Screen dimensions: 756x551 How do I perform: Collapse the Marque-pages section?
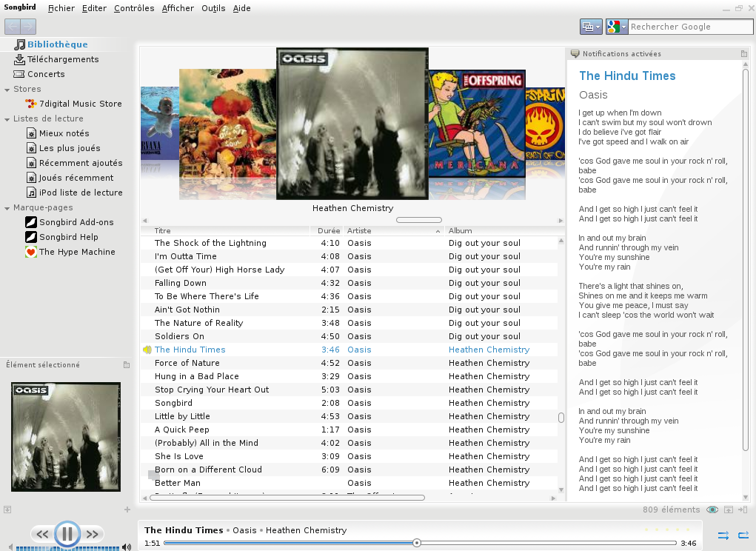[x=7, y=207]
